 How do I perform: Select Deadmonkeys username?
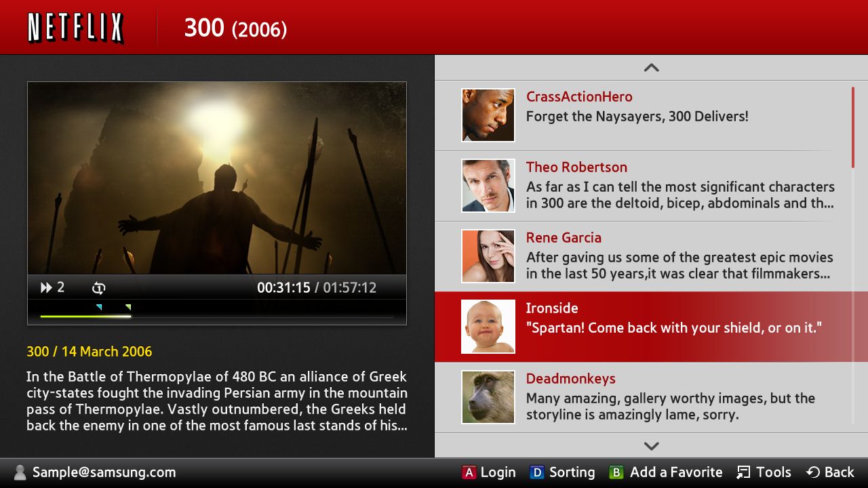(571, 379)
